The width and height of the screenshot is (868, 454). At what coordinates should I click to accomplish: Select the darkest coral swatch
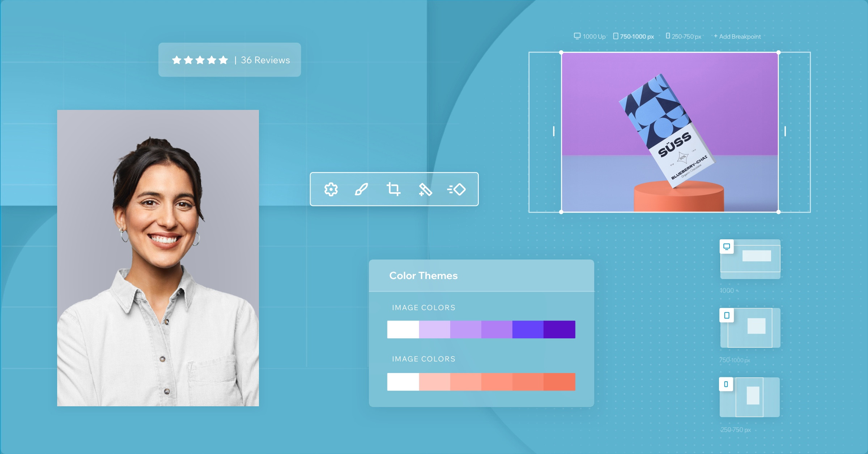559,382
